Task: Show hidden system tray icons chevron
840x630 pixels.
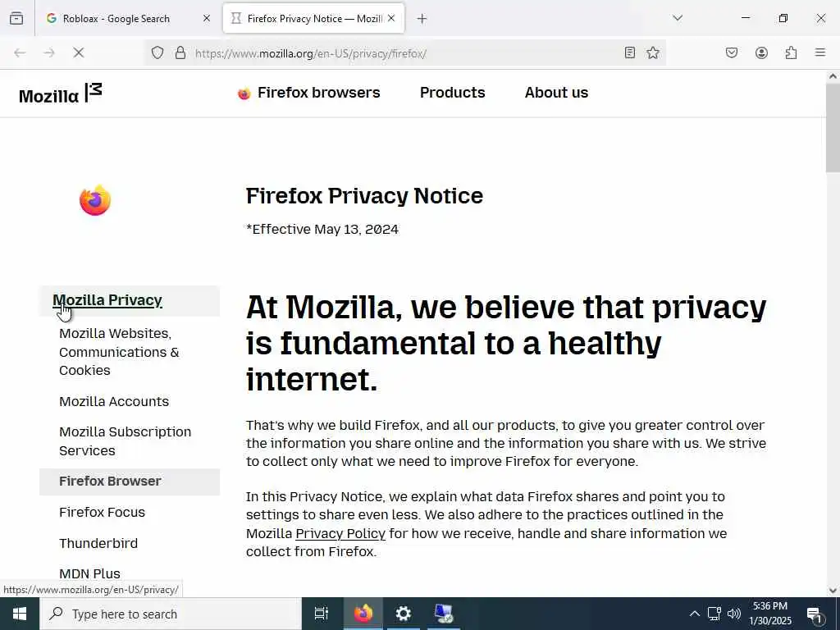Action: [x=694, y=614]
